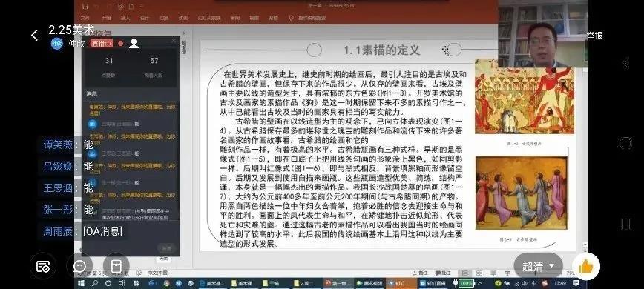The height and width of the screenshot is (289, 644).
Task: Click the presenter webcam thumbnail
Action: click(x=542, y=33)
